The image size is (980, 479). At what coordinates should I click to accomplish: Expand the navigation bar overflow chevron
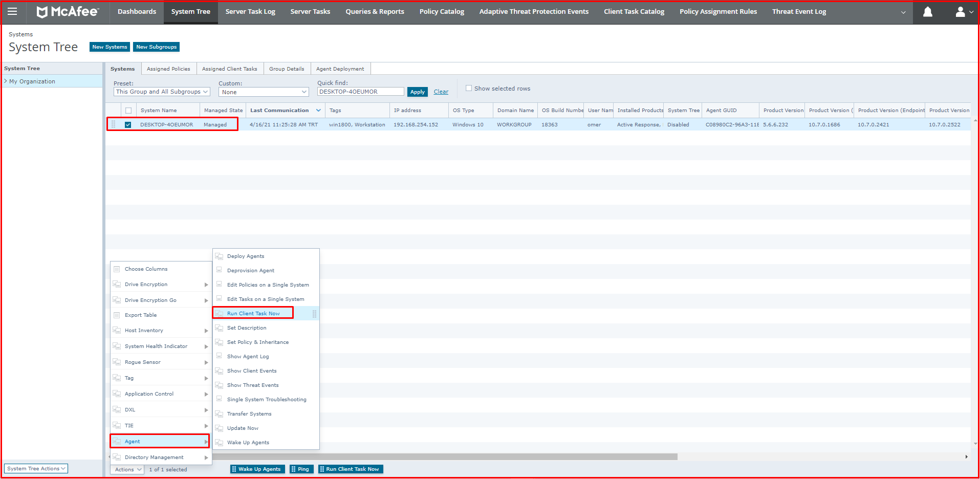903,12
